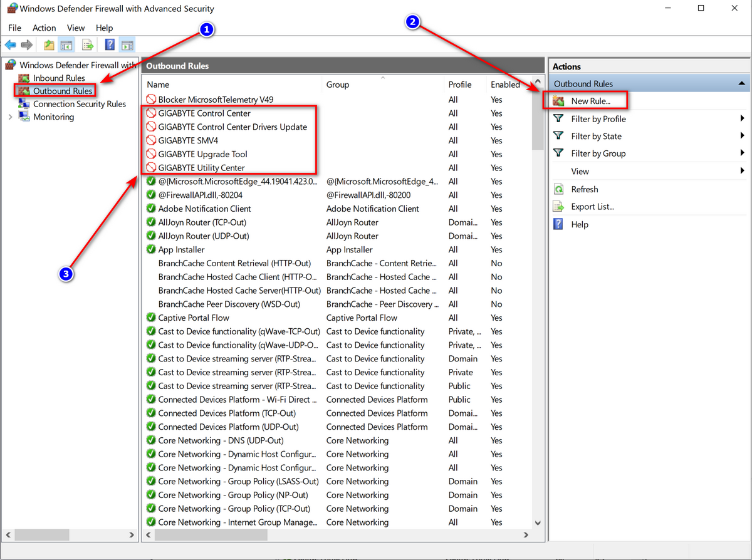The height and width of the screenshot is (560, 752).
Task: Toggle the Show/Hide Action Pane icon
Action: [127, 45]
